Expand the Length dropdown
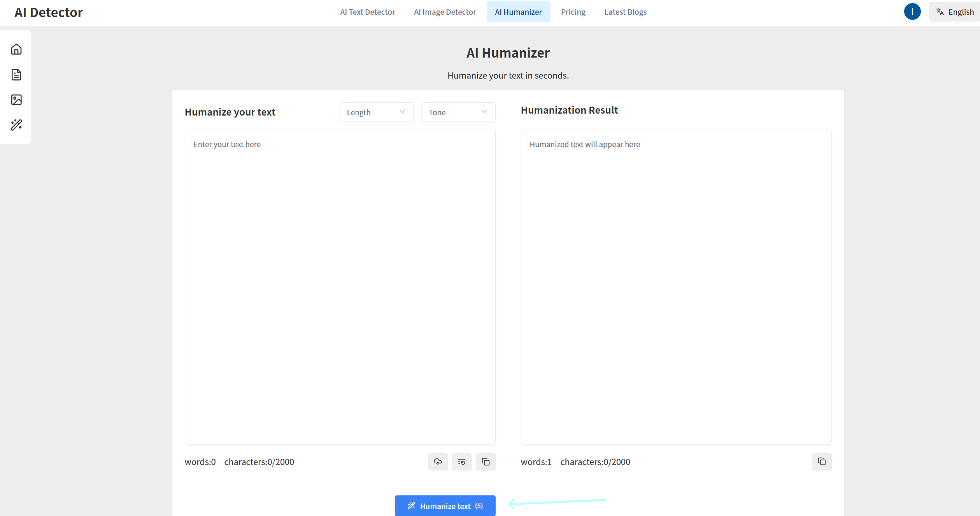Image resolution: width=980 pixels, height=516 pixels. point(376,112)
